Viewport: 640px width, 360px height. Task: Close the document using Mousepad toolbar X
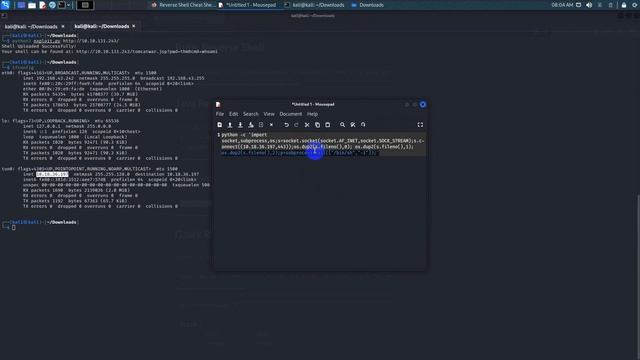tap(271, 125)
